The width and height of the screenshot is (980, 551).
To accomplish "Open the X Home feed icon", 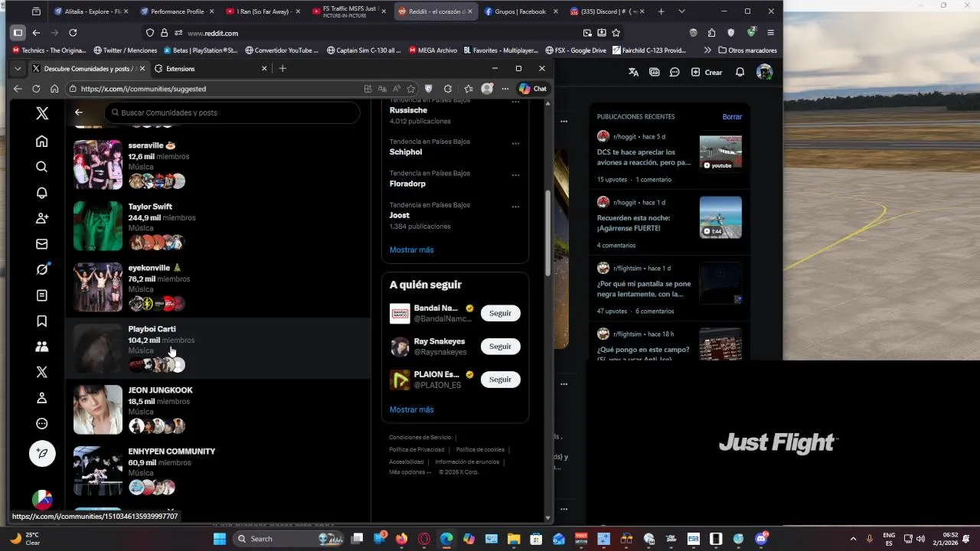I will tap(42, 142).
